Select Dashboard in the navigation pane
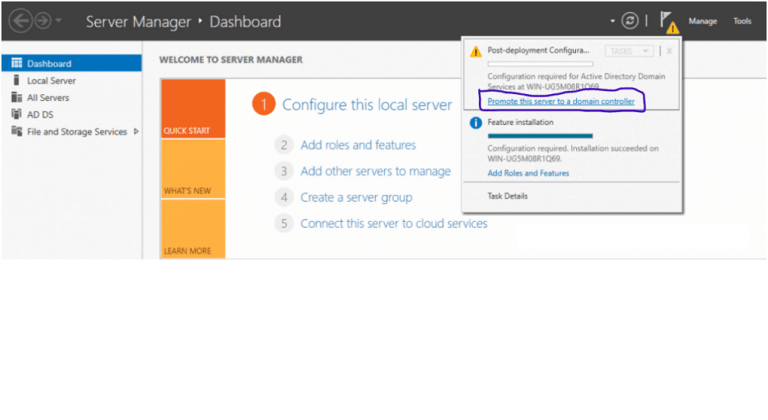The height and width of the screenshot is (420, 768). pyautogui.click(x=72, y=63)
